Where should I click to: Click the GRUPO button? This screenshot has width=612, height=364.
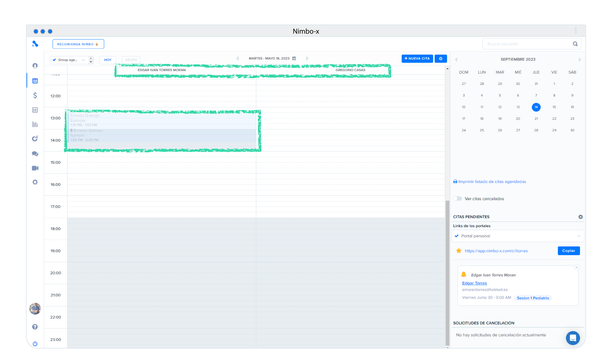click(131, 60)
